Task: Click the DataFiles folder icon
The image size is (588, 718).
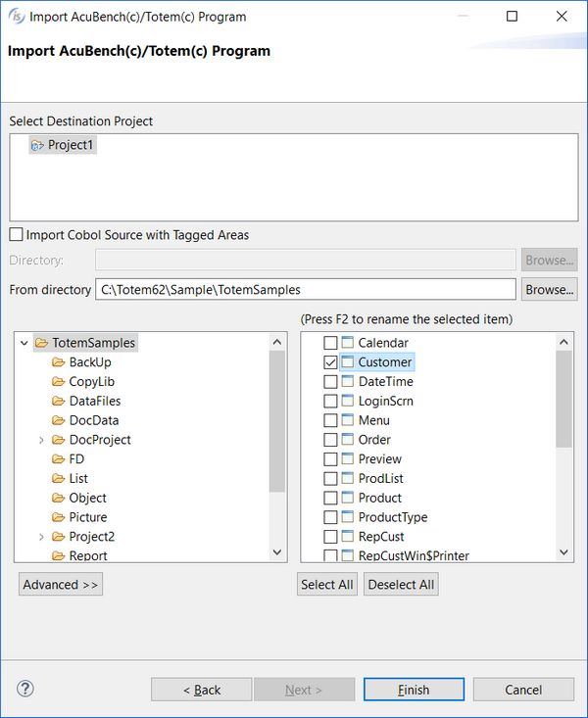Action: click(58, 401)
